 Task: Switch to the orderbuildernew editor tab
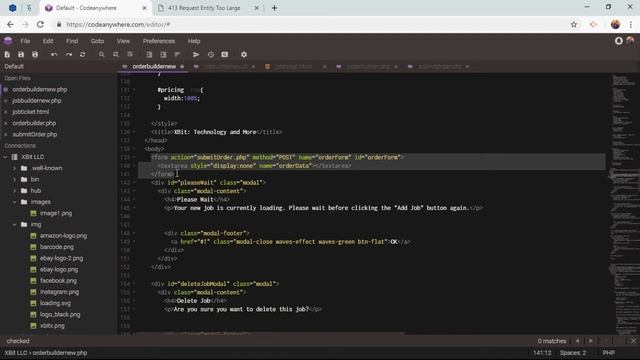click(x=154, y=67)
